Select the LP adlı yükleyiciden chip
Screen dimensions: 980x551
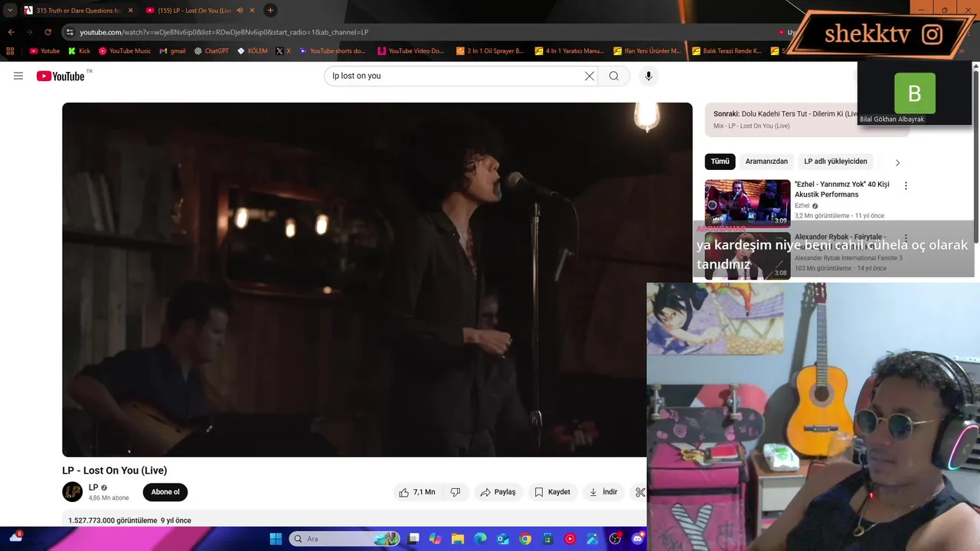[x=835, y=161]
